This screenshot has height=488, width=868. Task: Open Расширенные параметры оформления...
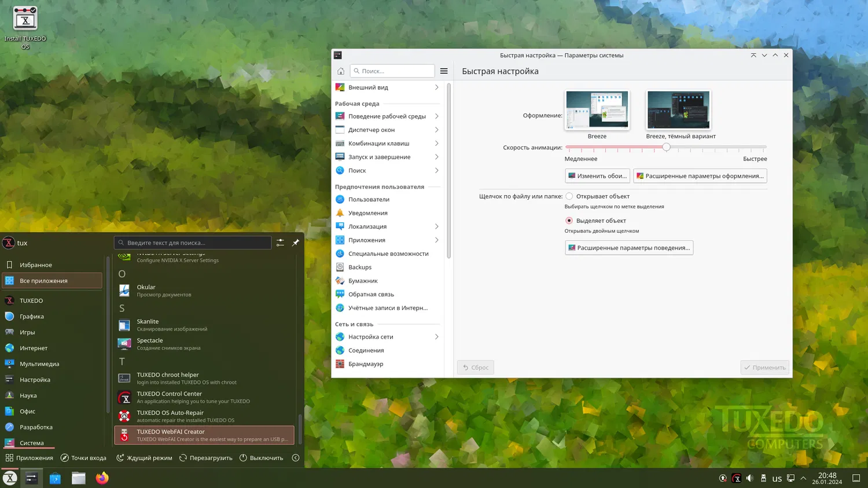point(700,176)
